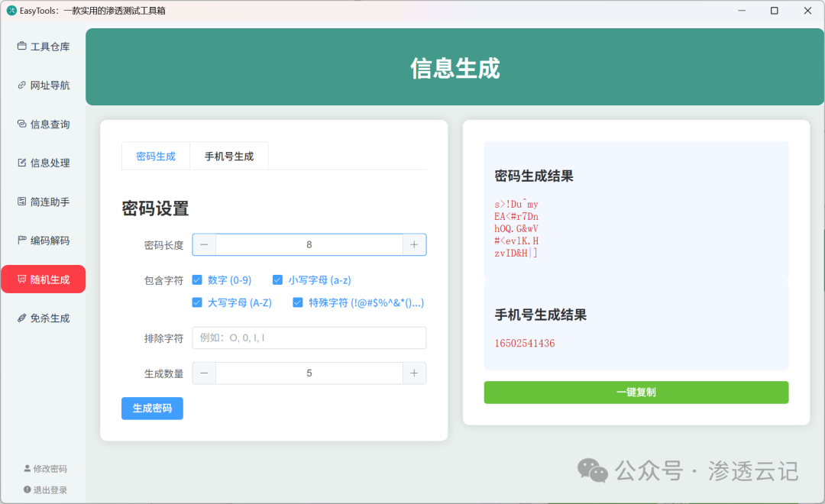Close the EasyTools window
The height and width of the screenshot is (504, 825).
(807, 11)
